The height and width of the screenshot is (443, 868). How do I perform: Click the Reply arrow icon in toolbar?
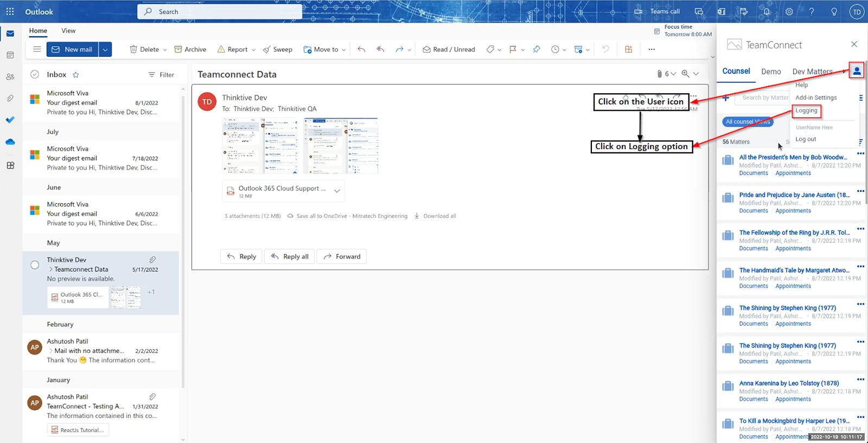[361, 49]
